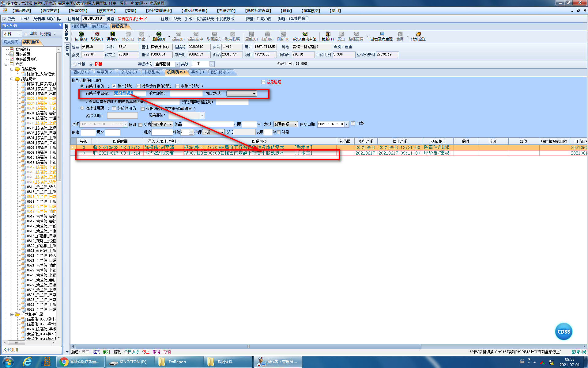The image size is (588, 368).
Task: Click the 取消(C) cancel icon
Action: [x=97, y=34]
